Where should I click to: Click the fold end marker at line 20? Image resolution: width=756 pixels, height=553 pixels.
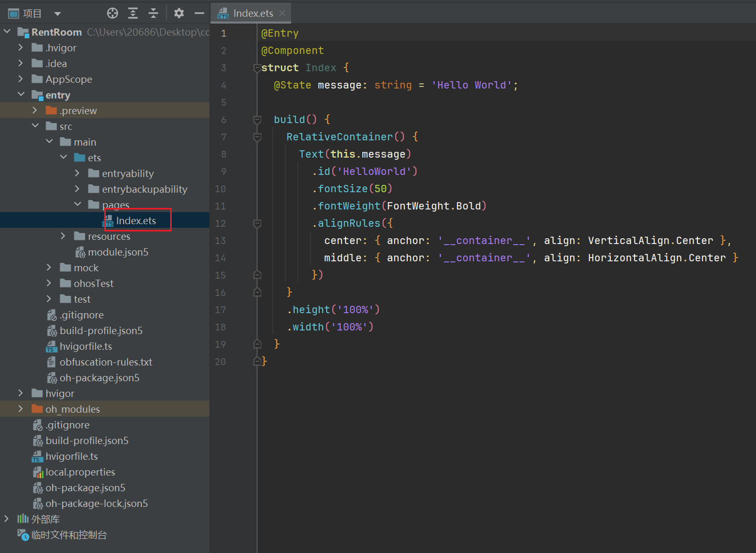coord(257,361)
